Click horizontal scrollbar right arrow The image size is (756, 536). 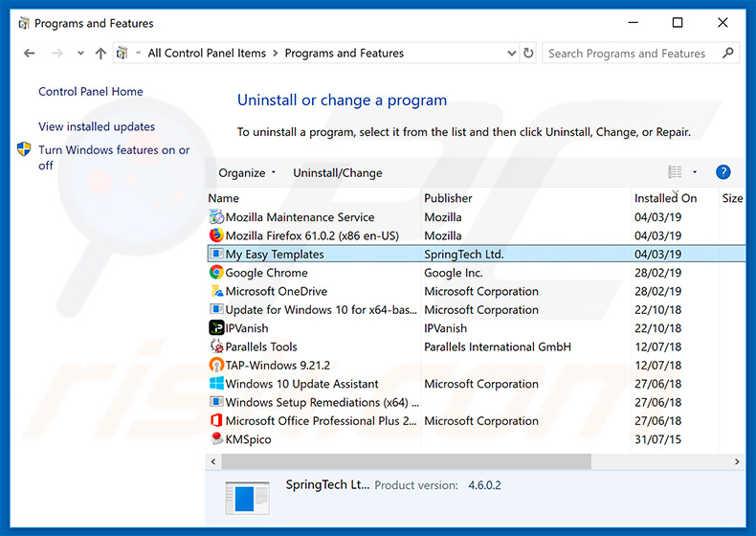[x=737, y=461]
